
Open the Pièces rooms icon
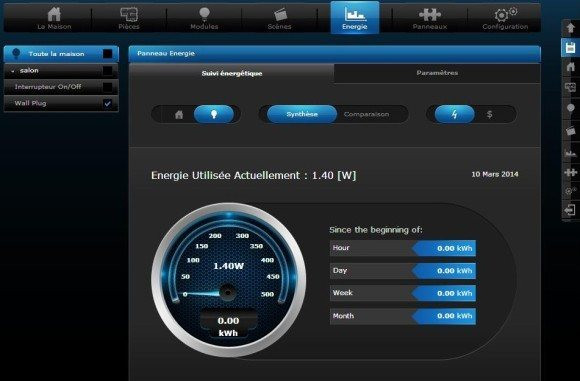[129, 14]
